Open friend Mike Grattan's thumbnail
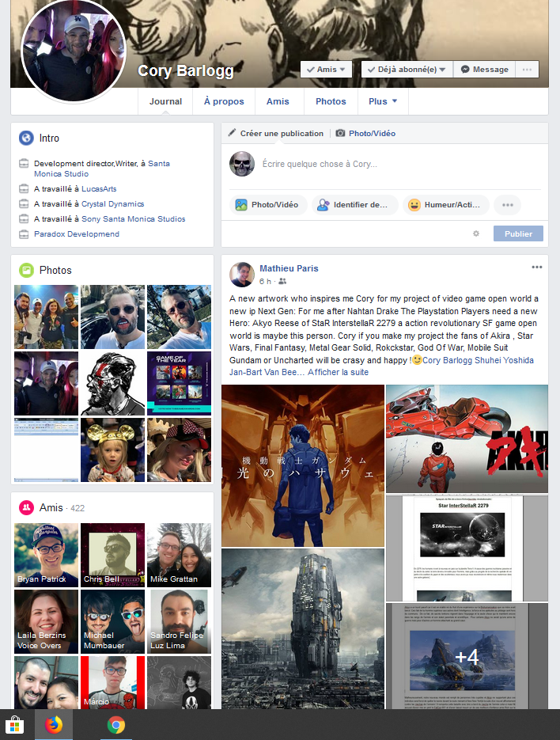560x740 pixels. pyautogui.click(x=179, y=555)
